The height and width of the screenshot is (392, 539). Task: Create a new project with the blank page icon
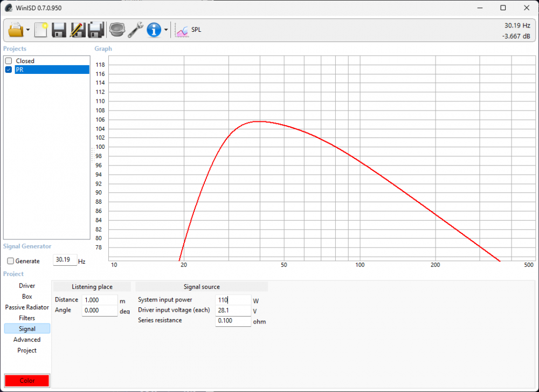[x=41, y=30]
